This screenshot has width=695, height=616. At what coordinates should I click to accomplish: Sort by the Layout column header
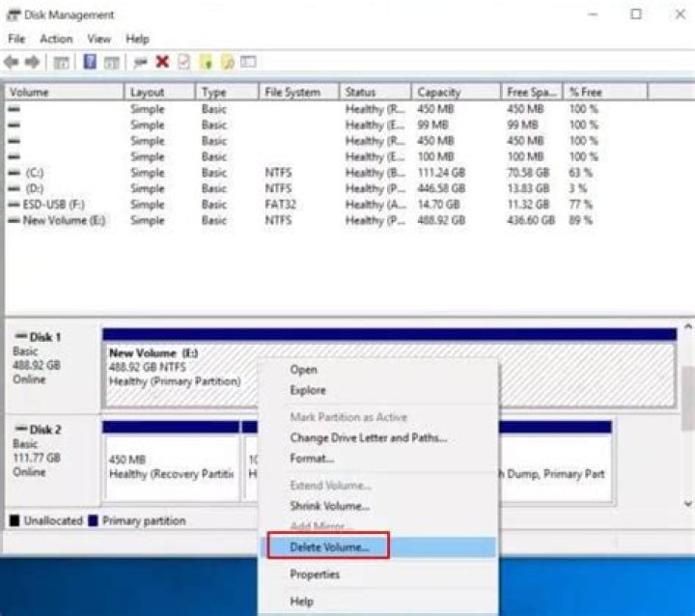click(160, 93)
